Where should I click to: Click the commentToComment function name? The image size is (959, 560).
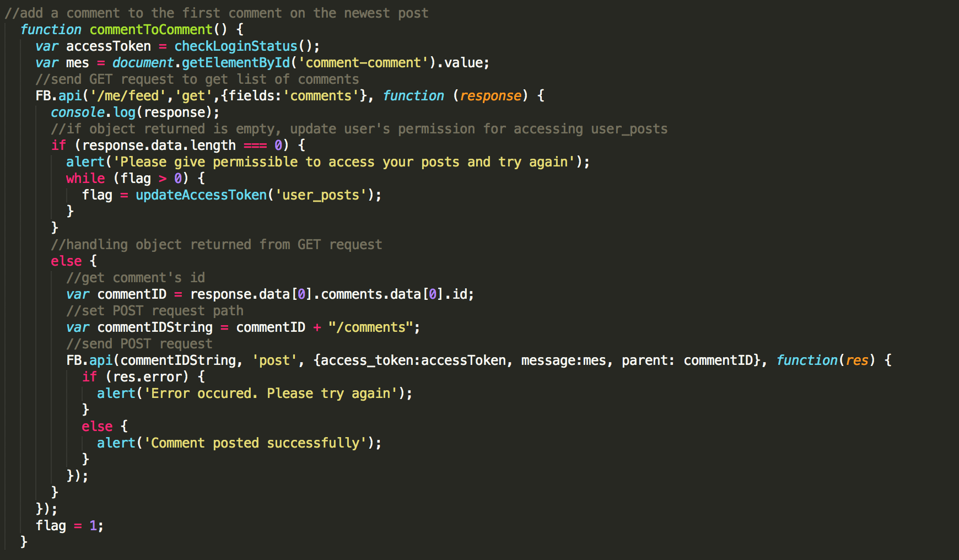(x=150, y=30)
